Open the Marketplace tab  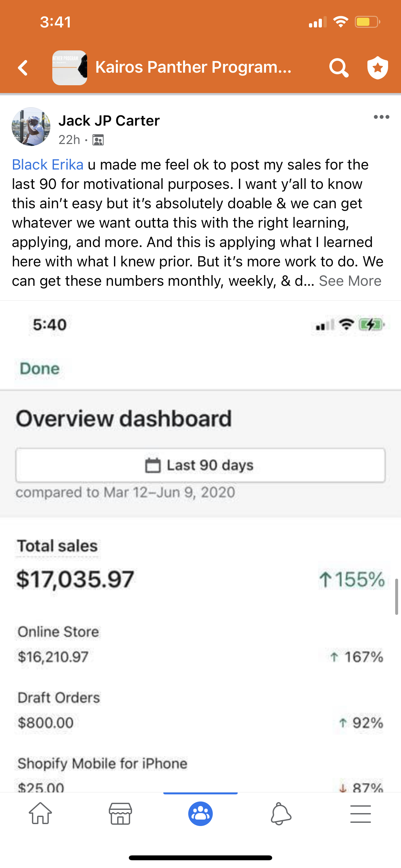(120, 813)
